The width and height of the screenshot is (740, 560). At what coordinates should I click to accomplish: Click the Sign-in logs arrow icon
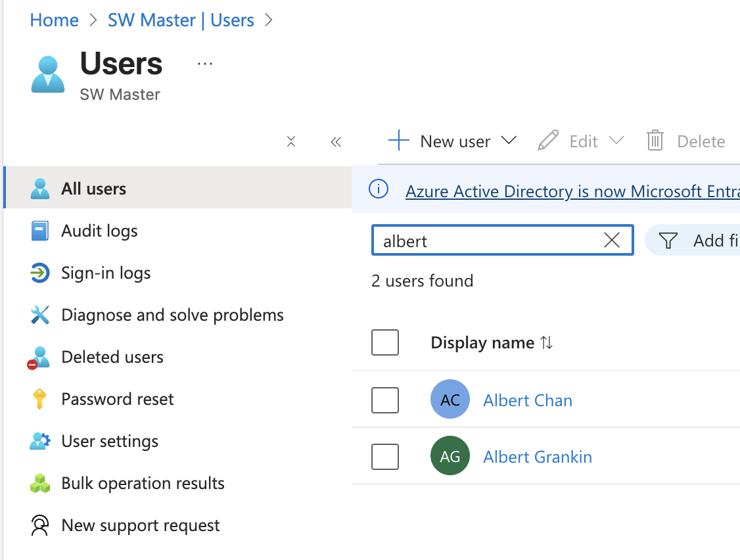(39, 273)
